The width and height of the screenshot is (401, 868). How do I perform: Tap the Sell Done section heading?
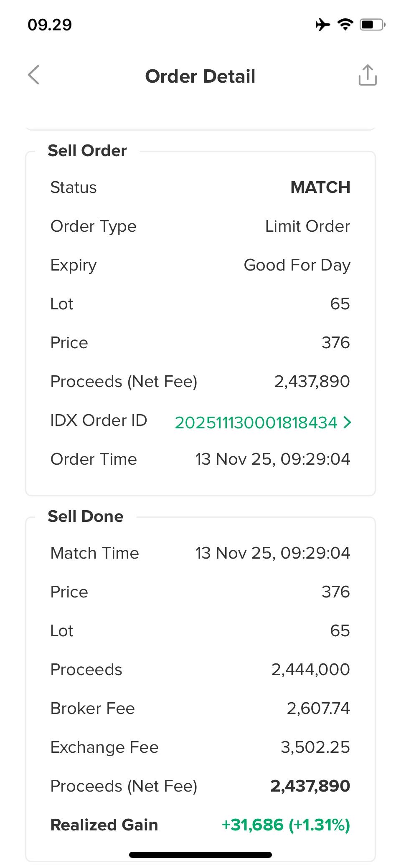coord(86,516)
